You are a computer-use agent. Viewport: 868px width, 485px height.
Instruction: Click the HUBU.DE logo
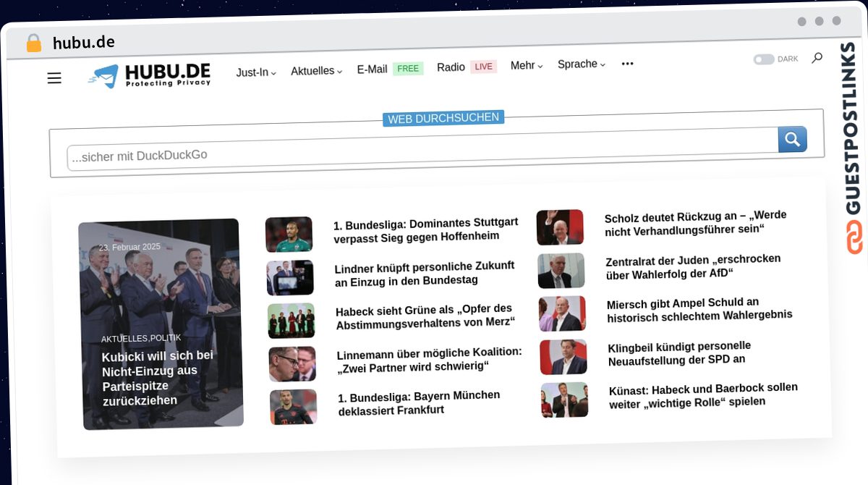pos(149,75)
